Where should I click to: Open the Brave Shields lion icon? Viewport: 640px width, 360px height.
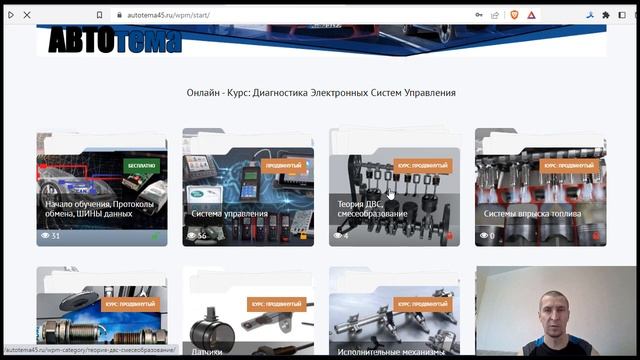point(514,15)
